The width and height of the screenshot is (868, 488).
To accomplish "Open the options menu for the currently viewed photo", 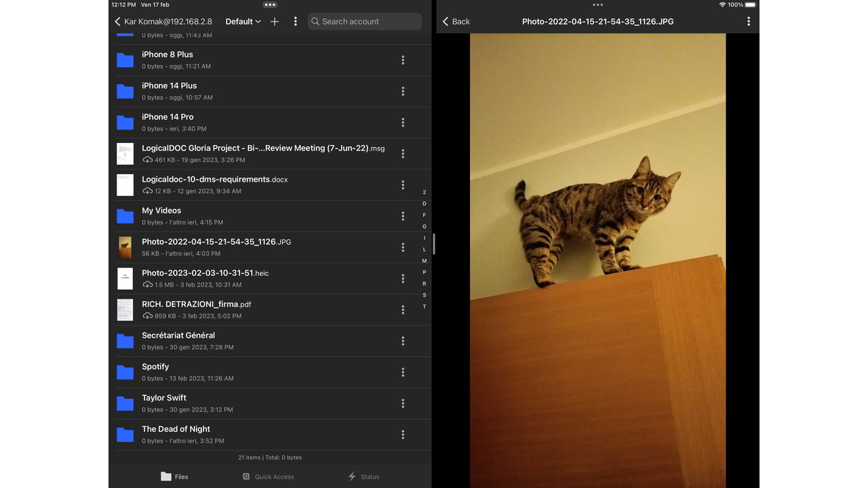I will tap(749, 21).
